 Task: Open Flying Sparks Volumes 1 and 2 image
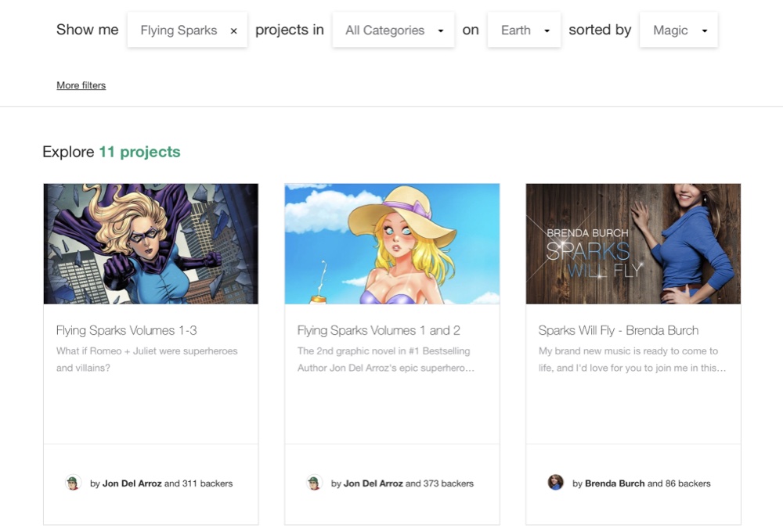(x=392, y=243)
